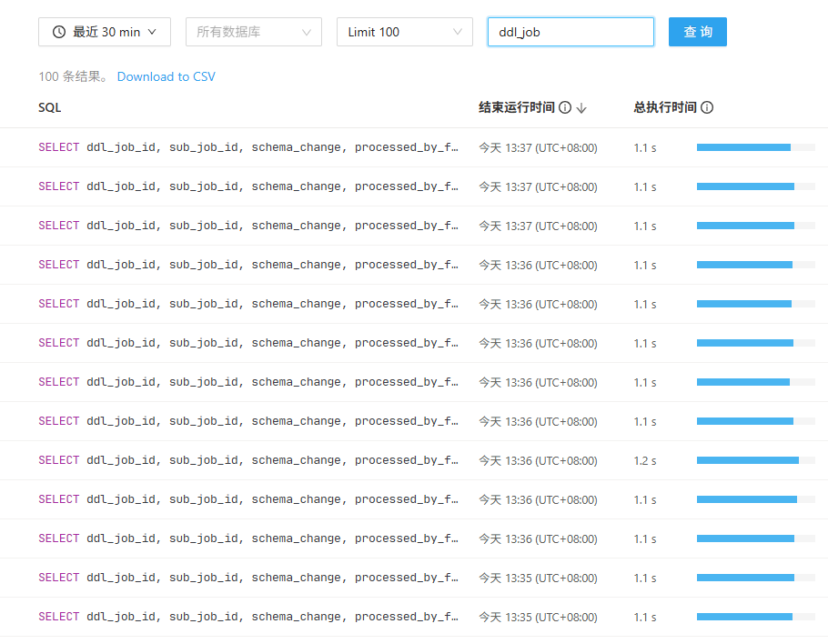Click the clock icon in time range selector
828x644 pixels.
(59, 32)
